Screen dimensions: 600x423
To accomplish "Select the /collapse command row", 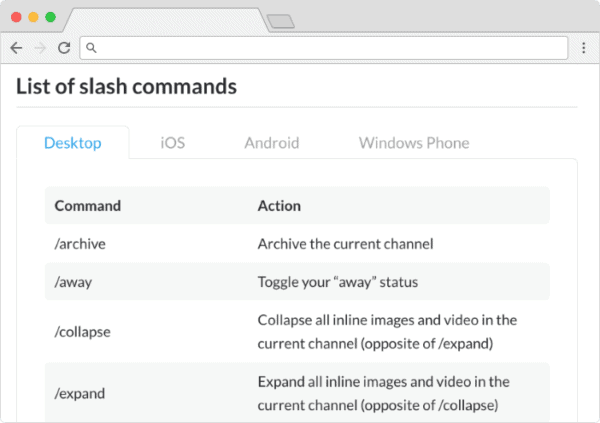I will coord(82,331).
